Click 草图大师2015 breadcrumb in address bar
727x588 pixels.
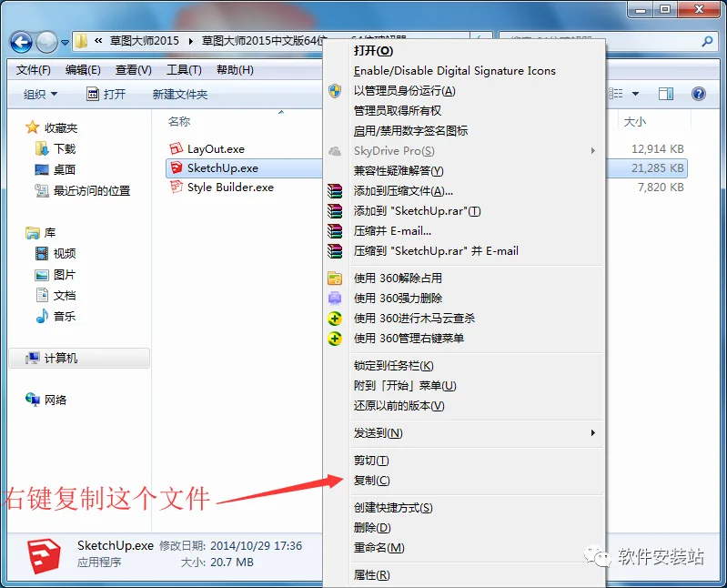click(144, 41)
